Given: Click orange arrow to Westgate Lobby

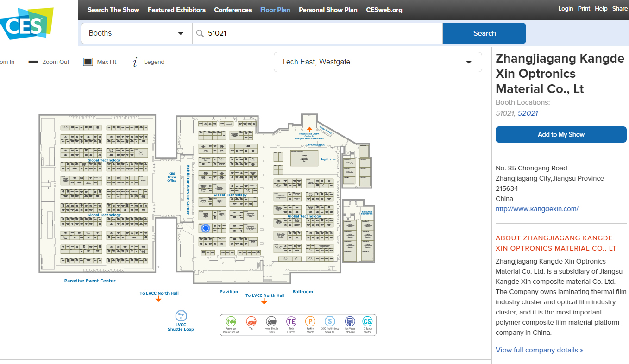Looking at the screenshot, I should click(x=309, y=129).
